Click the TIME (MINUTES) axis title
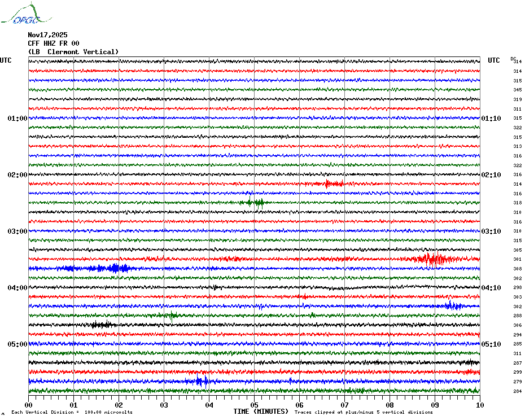The height and width of the screenshot is (420, 525). 261,412
